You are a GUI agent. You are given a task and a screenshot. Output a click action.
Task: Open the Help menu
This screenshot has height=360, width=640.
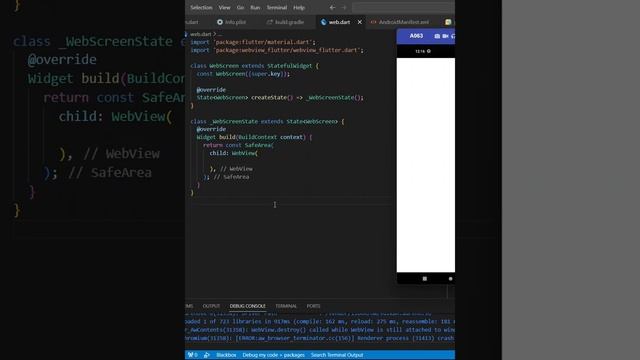(299, 7)
